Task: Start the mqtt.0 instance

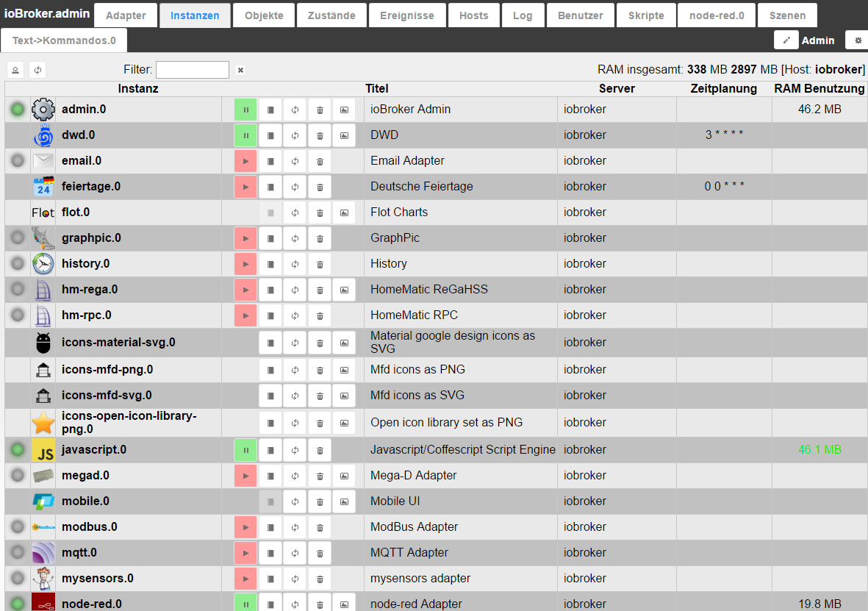Action: 245,553
